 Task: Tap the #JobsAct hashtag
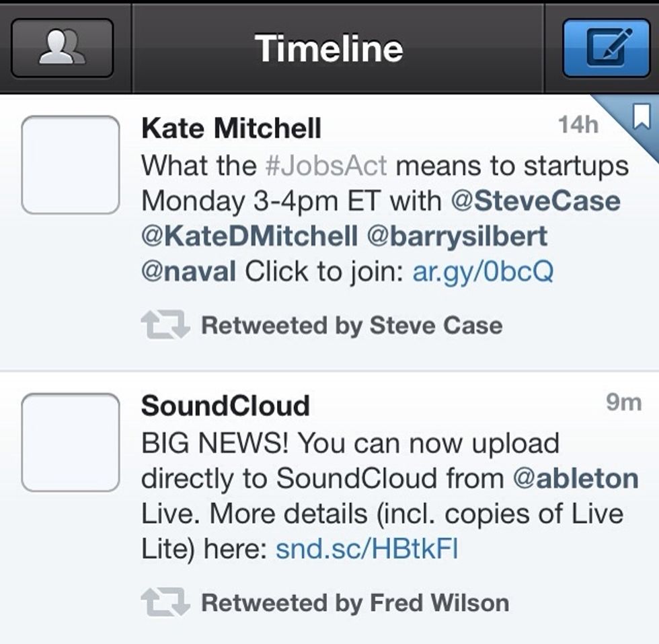327,166
